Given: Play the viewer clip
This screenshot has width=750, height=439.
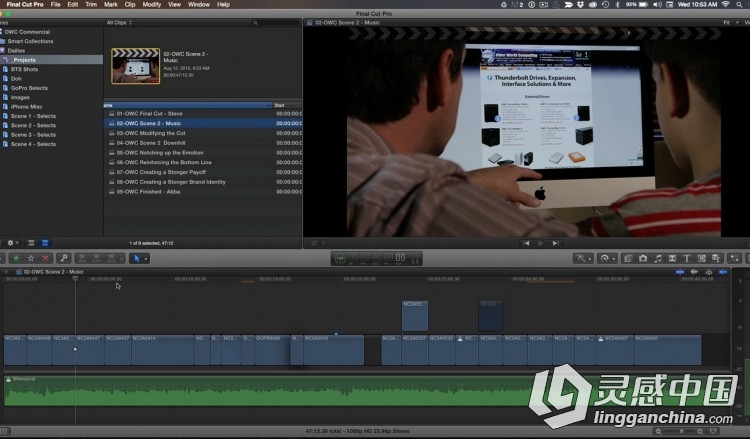Looking at the screenshot, I should pos(540,243).
